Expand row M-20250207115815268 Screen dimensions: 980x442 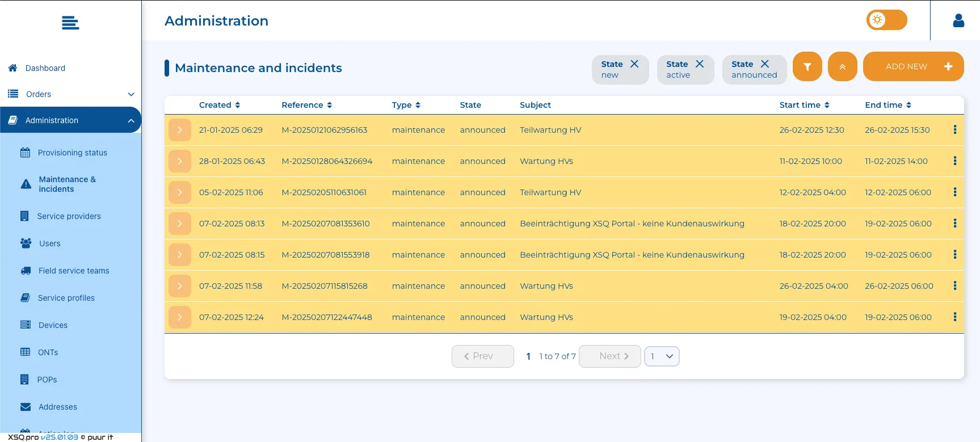(x=180, y=286)
